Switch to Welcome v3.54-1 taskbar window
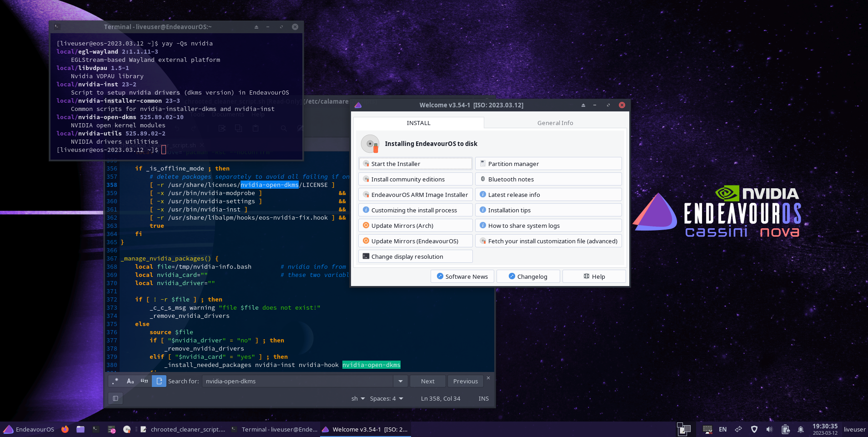868x437 pixels. [x=365, y=429]
